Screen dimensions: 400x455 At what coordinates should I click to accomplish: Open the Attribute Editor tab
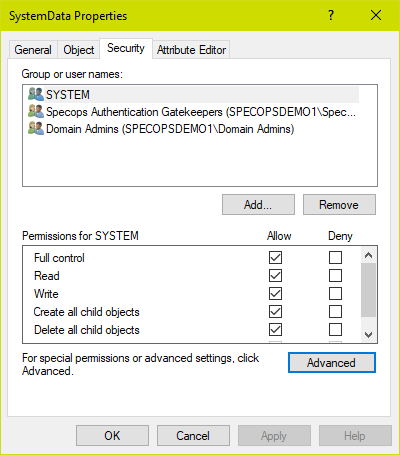point(191,50)
